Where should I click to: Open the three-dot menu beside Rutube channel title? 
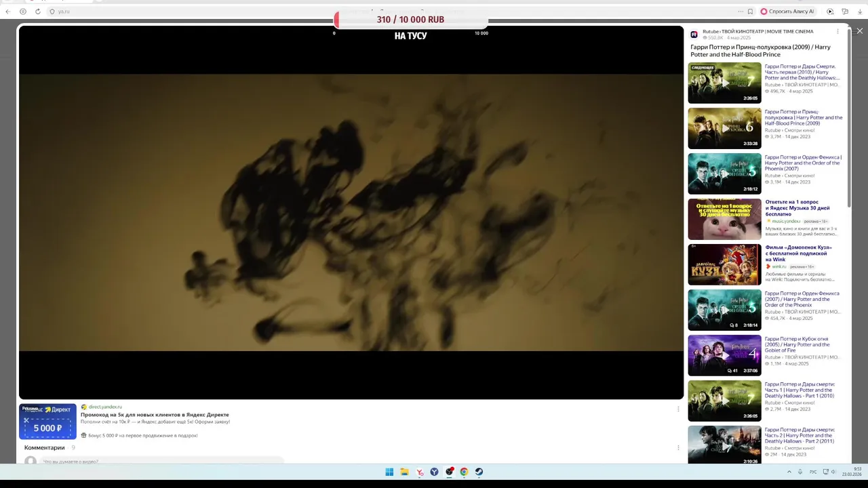tap(837, 31)
